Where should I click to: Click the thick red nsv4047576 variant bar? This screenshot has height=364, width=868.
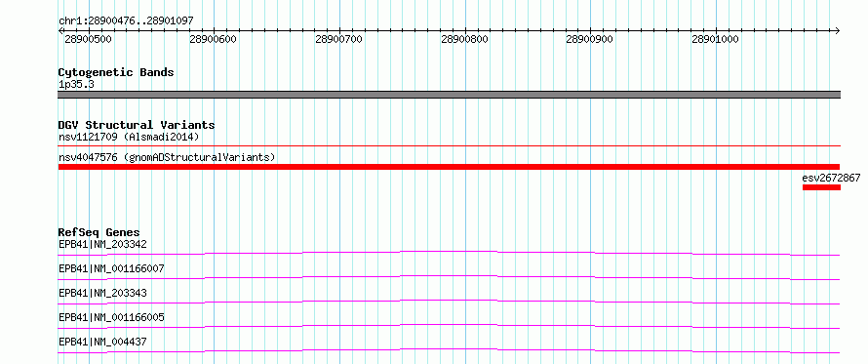(x=449, y=167)
